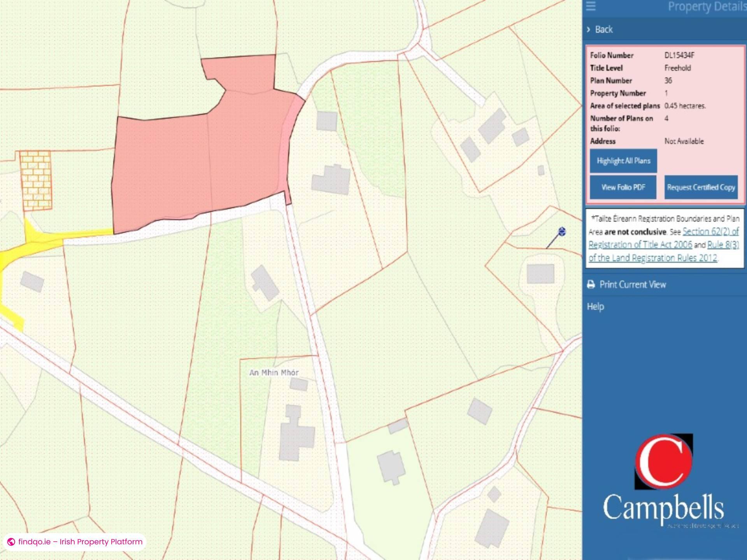The width and height of the screenshot is (747, 560).
Task: Click the findqo.ie – Irish Property Platform badge
Action: [74, 541]
